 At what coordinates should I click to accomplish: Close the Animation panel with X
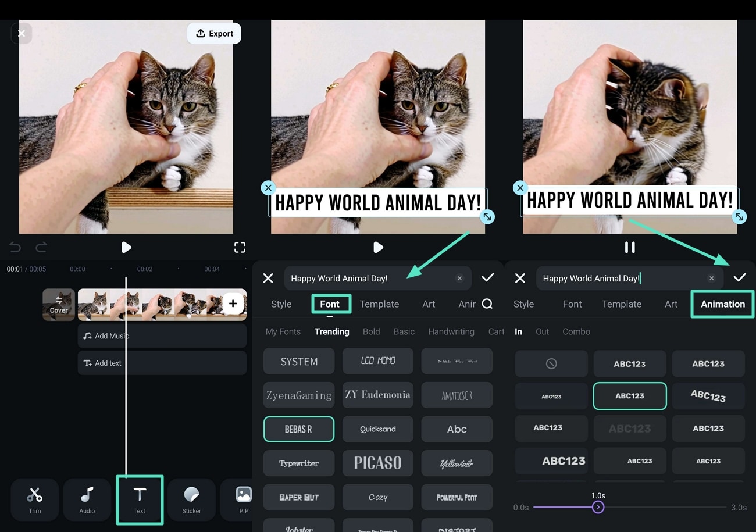point(520,278)
